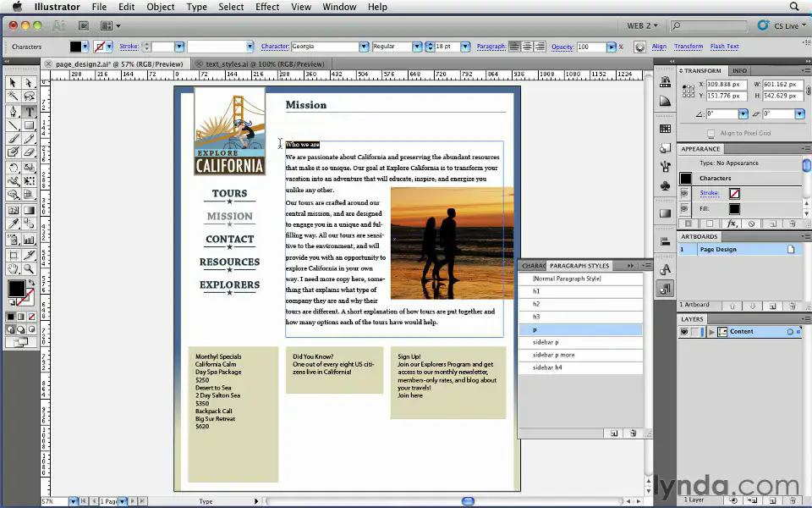812x508 pixels.
Task: Open the Object menu
Action: [161, 7]
